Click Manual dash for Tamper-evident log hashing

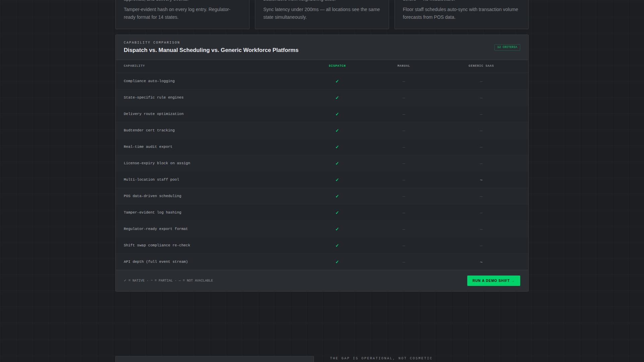[x=404, y=213]
